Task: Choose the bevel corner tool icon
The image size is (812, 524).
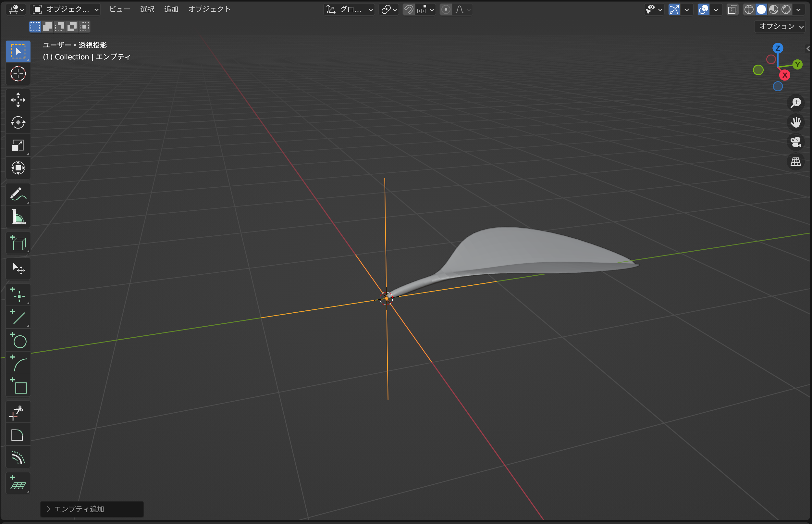Action: click(x=18, y=435)
